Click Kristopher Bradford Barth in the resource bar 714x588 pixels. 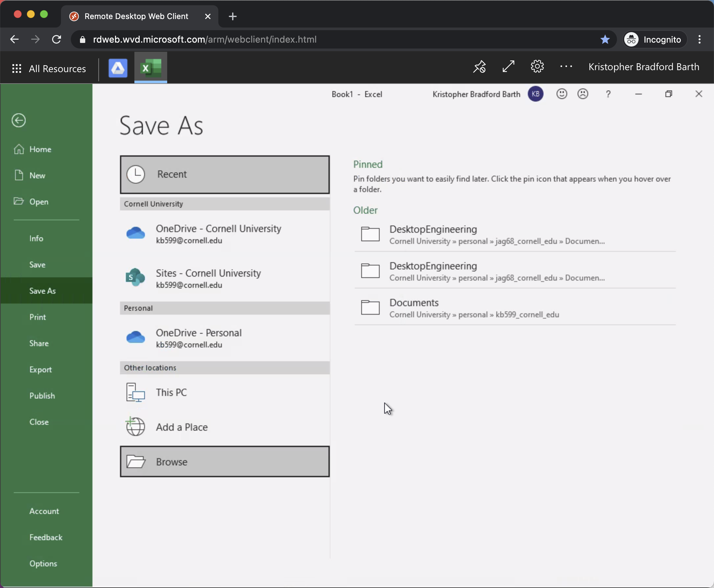(x=644, y=67)
